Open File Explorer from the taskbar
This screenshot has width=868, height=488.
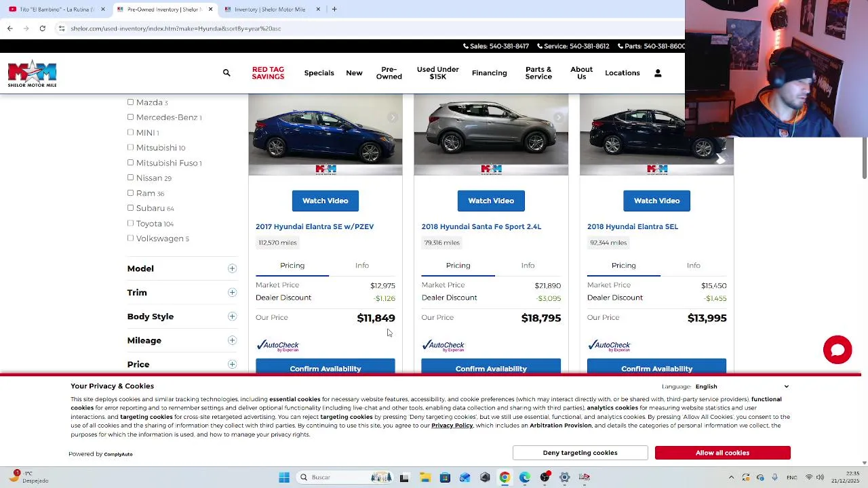[x=425, y=477]
